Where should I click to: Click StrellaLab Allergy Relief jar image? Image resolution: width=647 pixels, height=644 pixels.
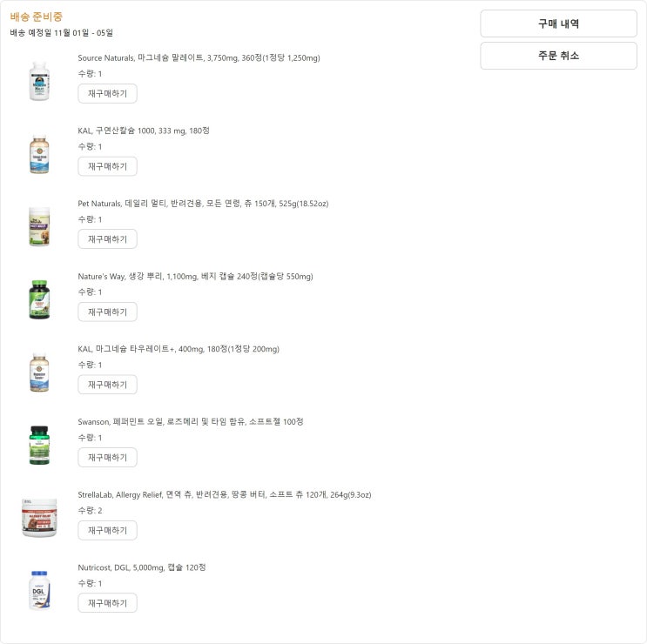[x=39, y=518]
